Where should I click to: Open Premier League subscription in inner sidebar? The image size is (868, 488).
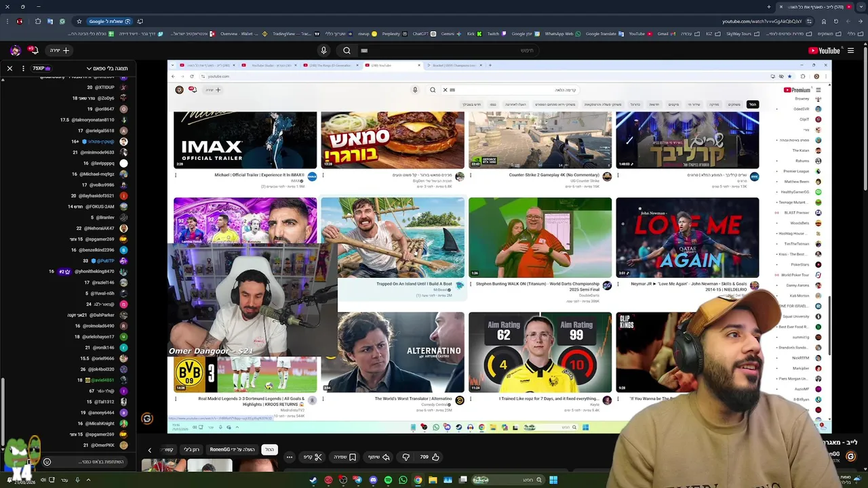pyautogui.click(x=801, y=171)
